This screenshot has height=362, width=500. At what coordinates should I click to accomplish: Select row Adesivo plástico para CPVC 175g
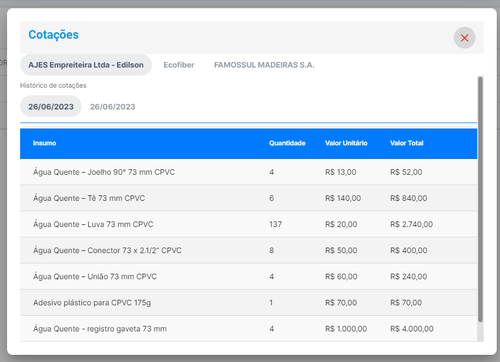point(249,303)
